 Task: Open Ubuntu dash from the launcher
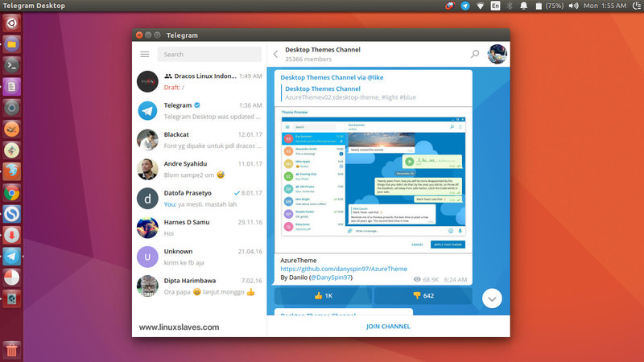point(11,23)
